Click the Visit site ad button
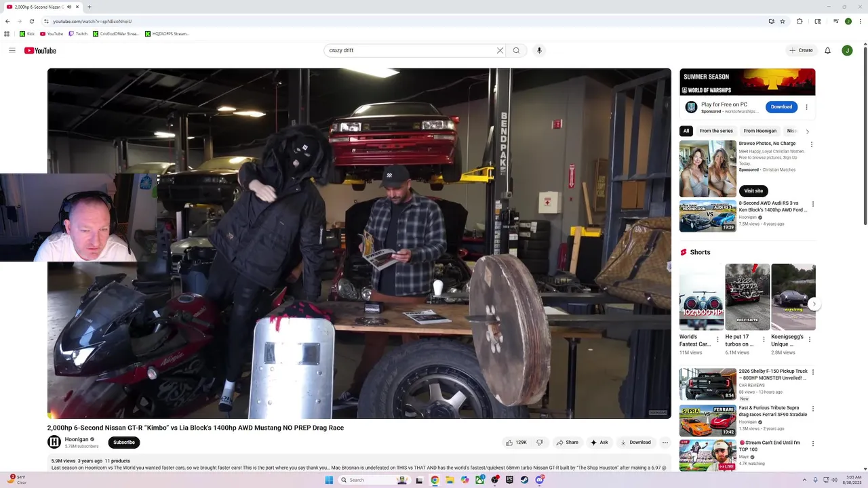Viewport: 868px width, 488px height. point(753,191)
